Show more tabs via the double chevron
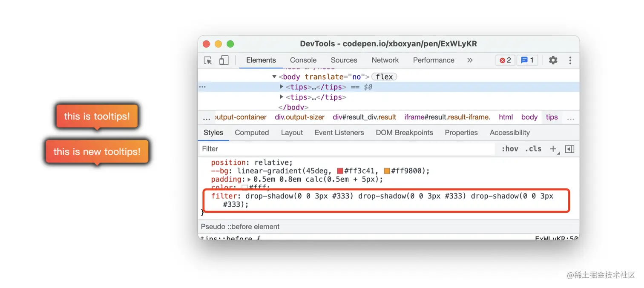Viewport: 644px width, 288px height. coord(470,60)
